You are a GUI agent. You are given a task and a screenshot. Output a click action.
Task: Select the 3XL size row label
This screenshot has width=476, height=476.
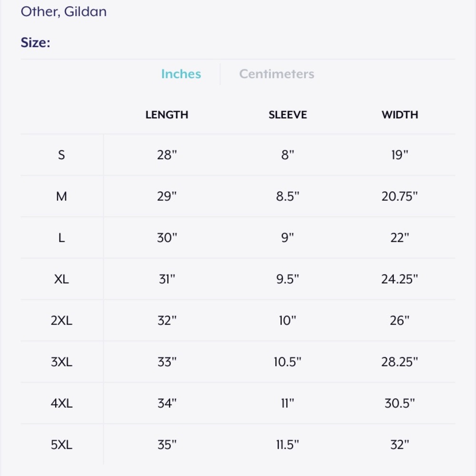tap(61, 362)
